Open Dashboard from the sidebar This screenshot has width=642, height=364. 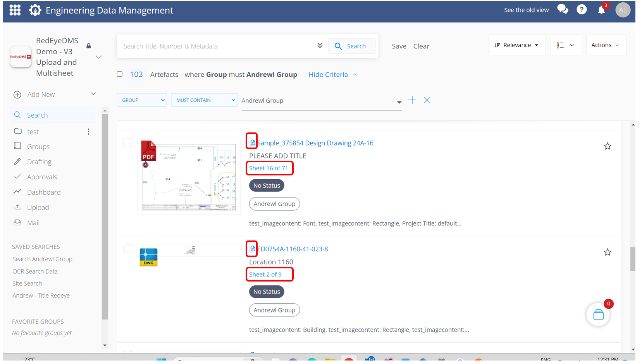44,192
